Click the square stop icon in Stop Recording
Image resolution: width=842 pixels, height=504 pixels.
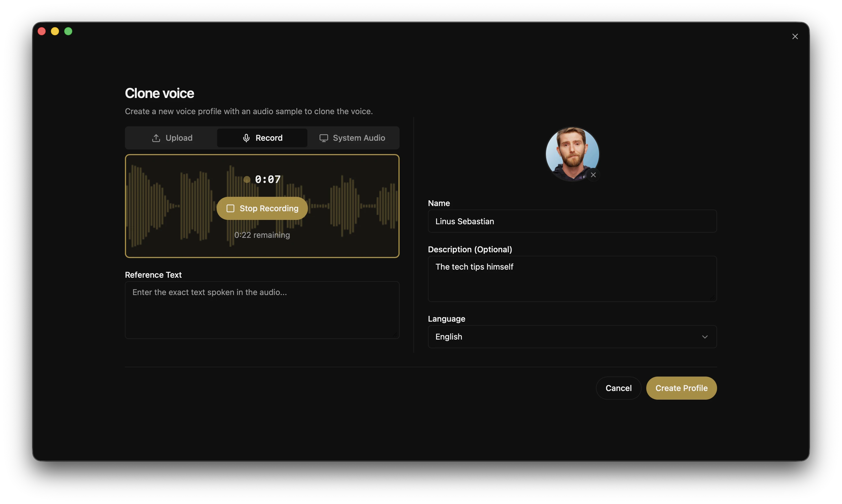pos(231,208)
